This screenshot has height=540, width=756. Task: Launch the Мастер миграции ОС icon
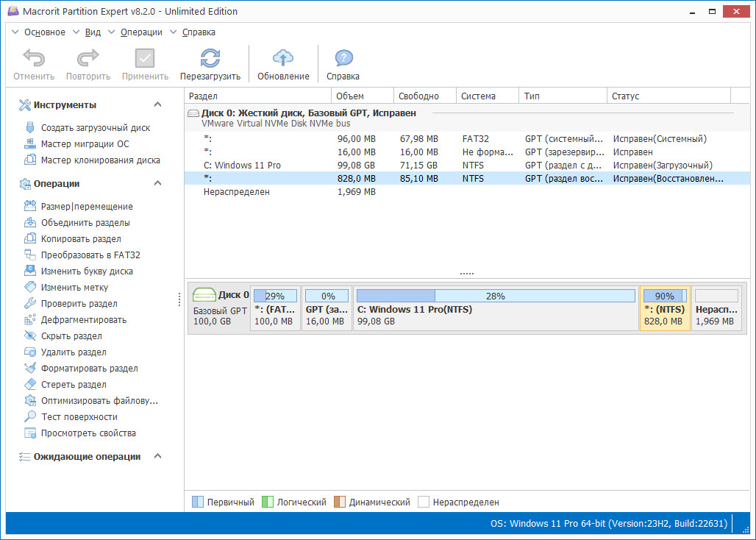[30, 143]
